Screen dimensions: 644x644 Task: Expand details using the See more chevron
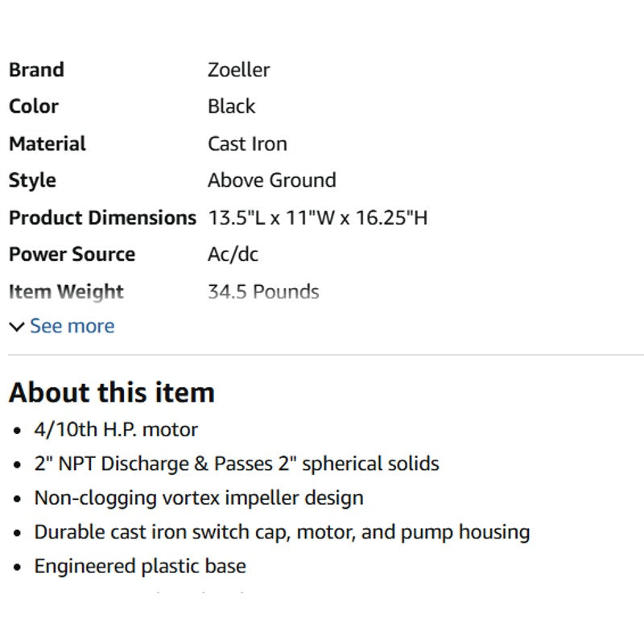pos(16,327)
